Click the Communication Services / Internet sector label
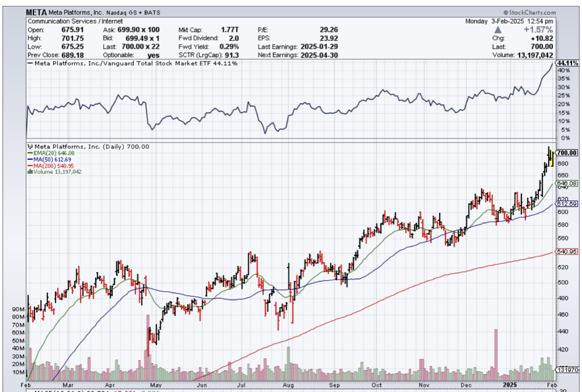582x392 pixels. (x=70, y=21)
